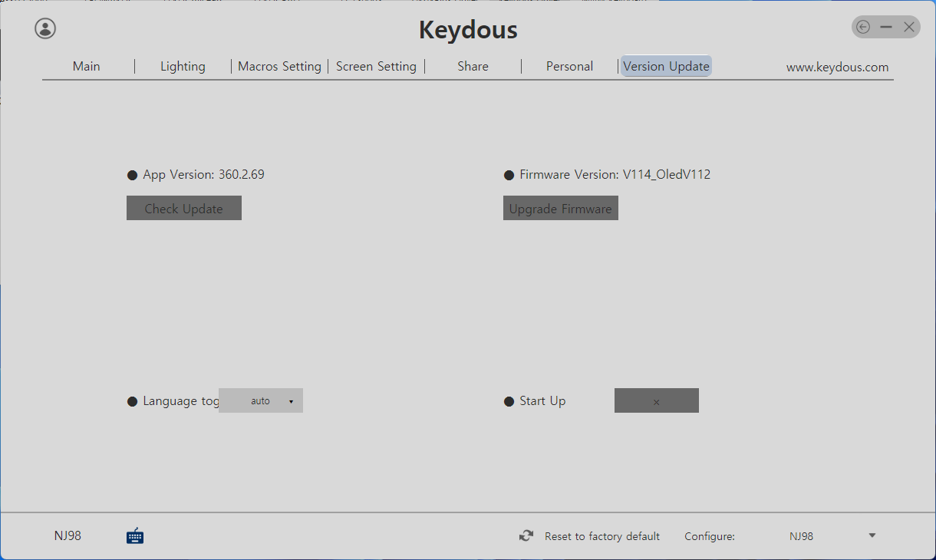Open the Share tab
Image resolution: width=936 pixels, height=560 pixels.
[473, 66]
